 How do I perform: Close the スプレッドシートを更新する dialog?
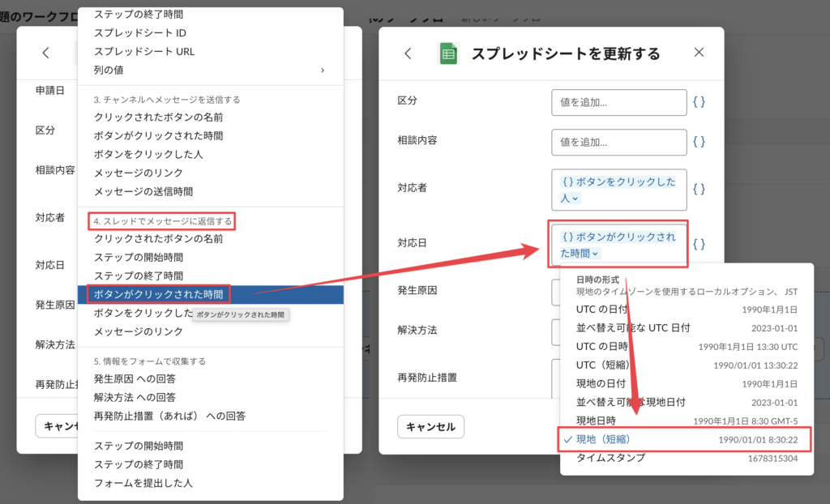(700, 53)
